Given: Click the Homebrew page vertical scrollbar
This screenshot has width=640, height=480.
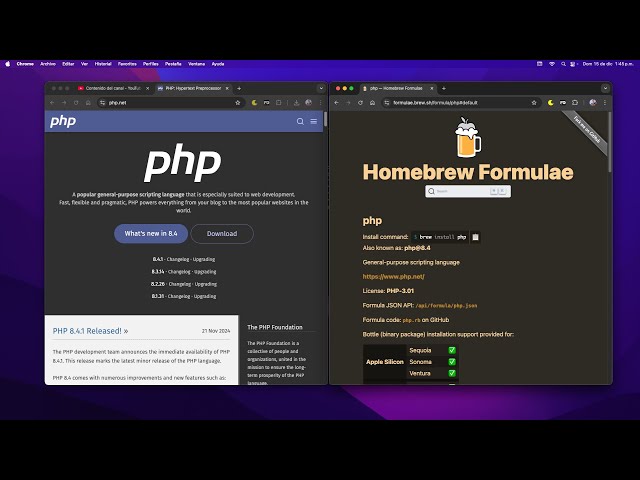Looking at the screenshot, I should [610, 141].
